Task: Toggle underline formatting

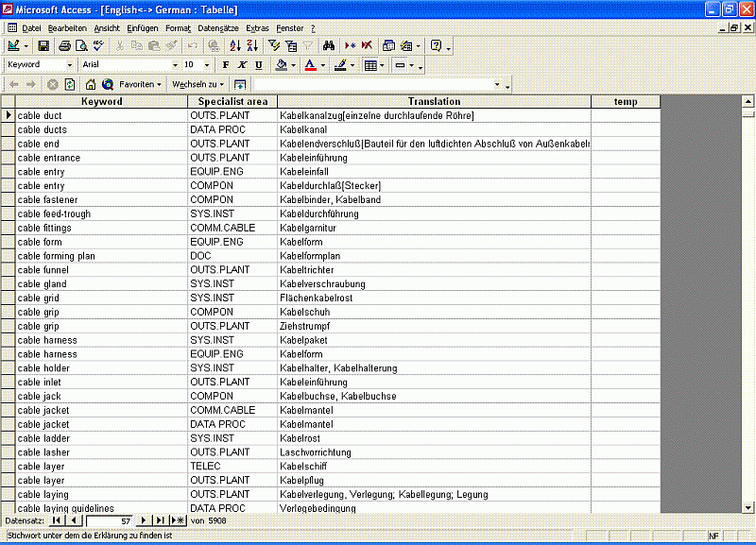Action: (258, 65)
